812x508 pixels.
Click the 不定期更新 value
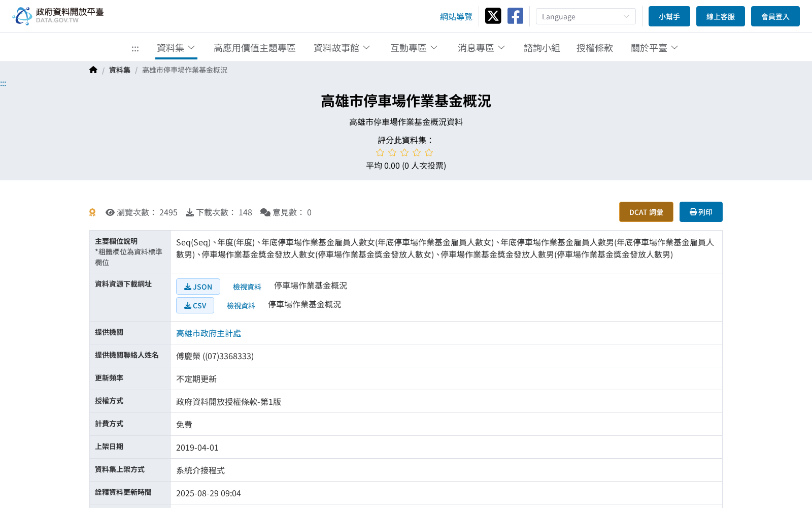196,379
